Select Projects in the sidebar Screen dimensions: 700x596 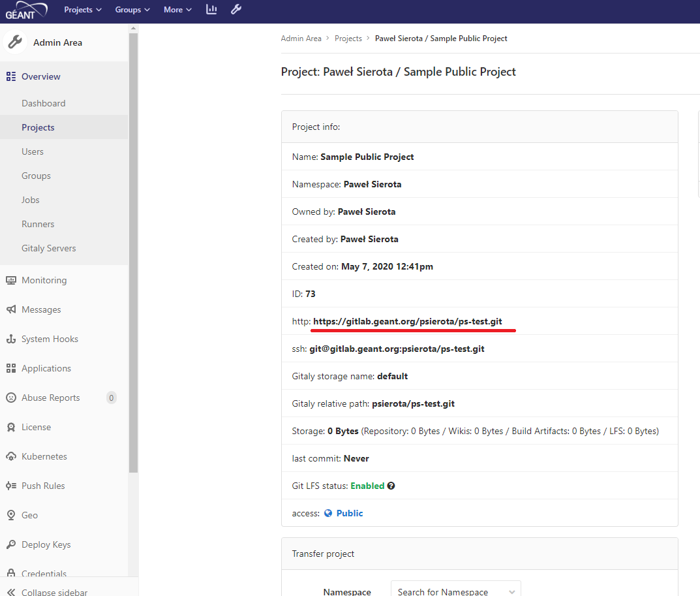point(38,127)
